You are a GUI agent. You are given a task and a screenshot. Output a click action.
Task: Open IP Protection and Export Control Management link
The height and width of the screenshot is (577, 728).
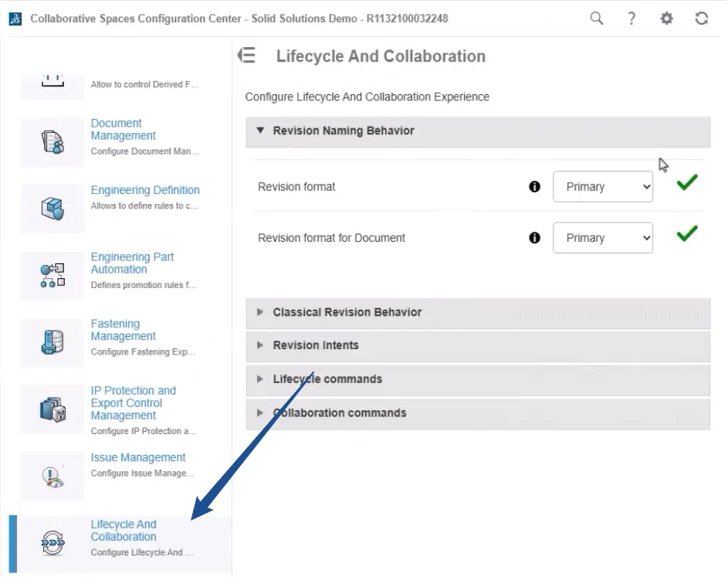tap(134, 403)
